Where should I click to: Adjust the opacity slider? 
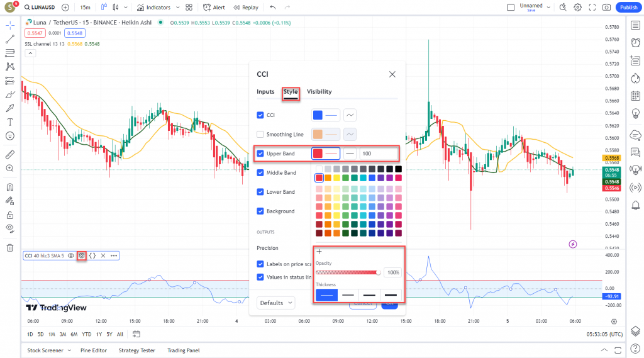point(348,272)
